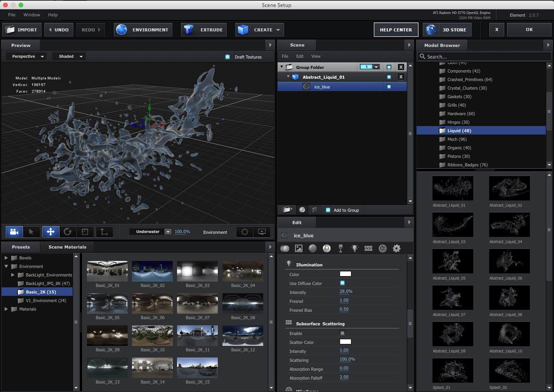The height and width of the screenshot is (392, 554).
Task: Select the Basic_2K_10 environment thumbnail
Action: (152, 335)
